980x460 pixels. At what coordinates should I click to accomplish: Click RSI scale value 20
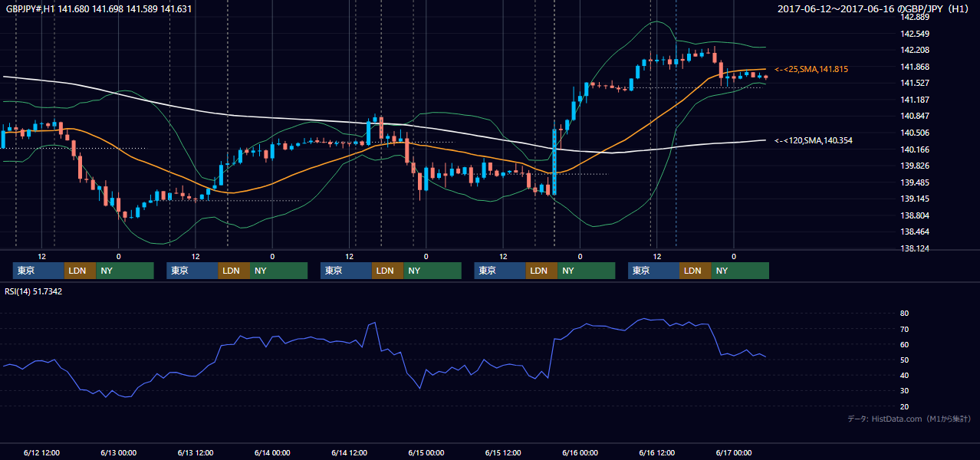(905, 406)
